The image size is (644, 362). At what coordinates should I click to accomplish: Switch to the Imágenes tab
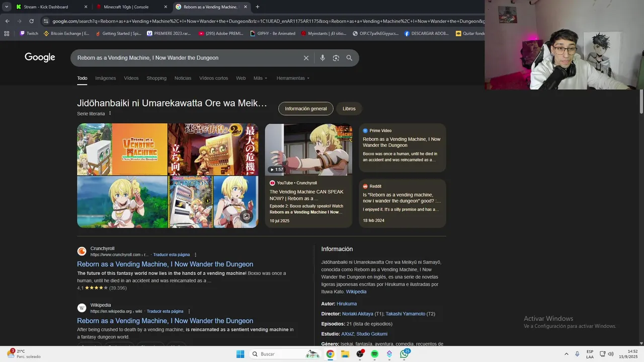coord(106,78)
